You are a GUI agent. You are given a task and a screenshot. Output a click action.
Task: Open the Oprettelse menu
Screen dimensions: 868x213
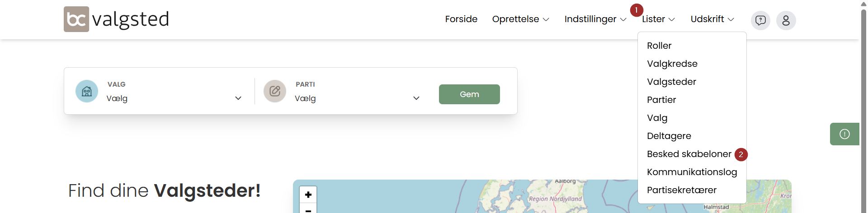pyautogui.click(x=520, y=19)
